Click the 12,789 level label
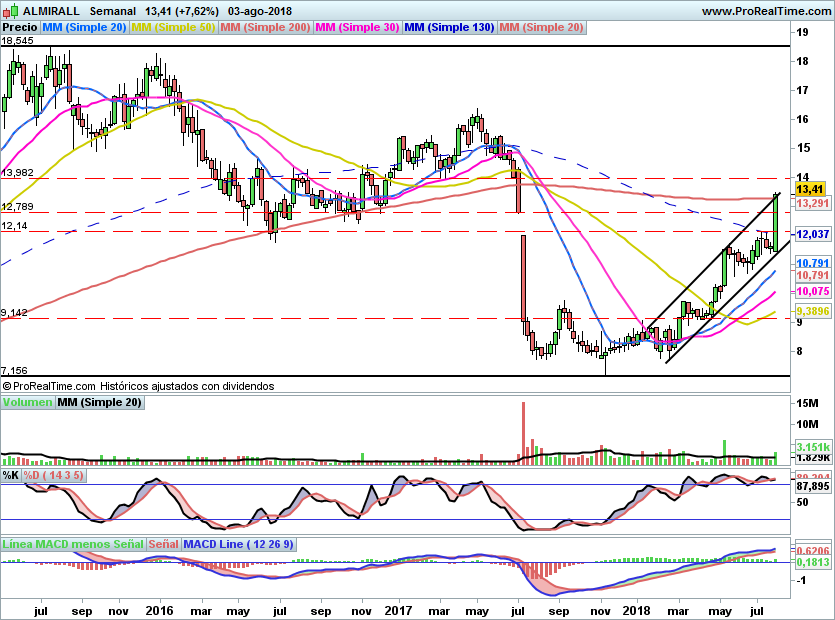The image size is (835, 620). coord(17,207)
